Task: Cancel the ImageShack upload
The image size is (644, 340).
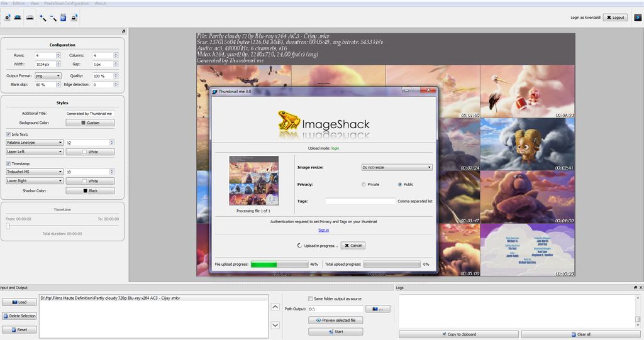Action: 353,246
